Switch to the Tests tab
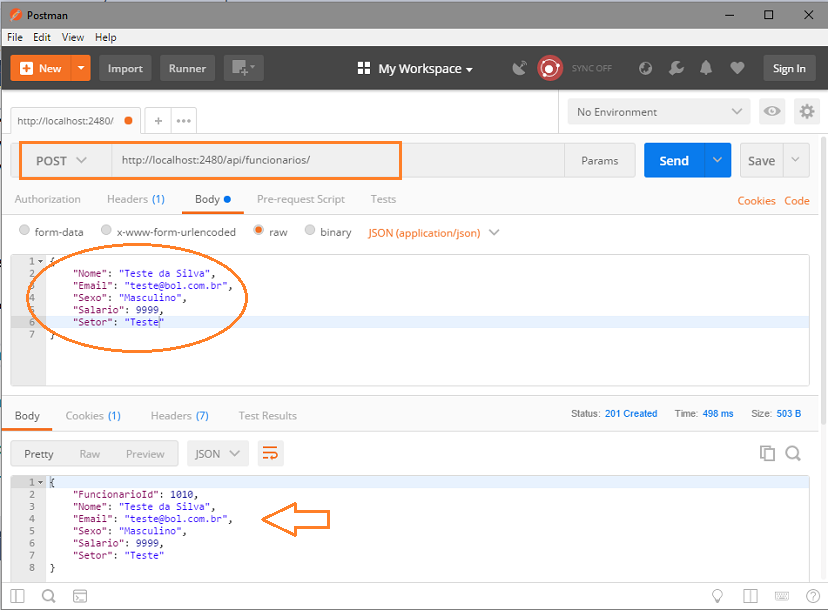 (383, 199)
